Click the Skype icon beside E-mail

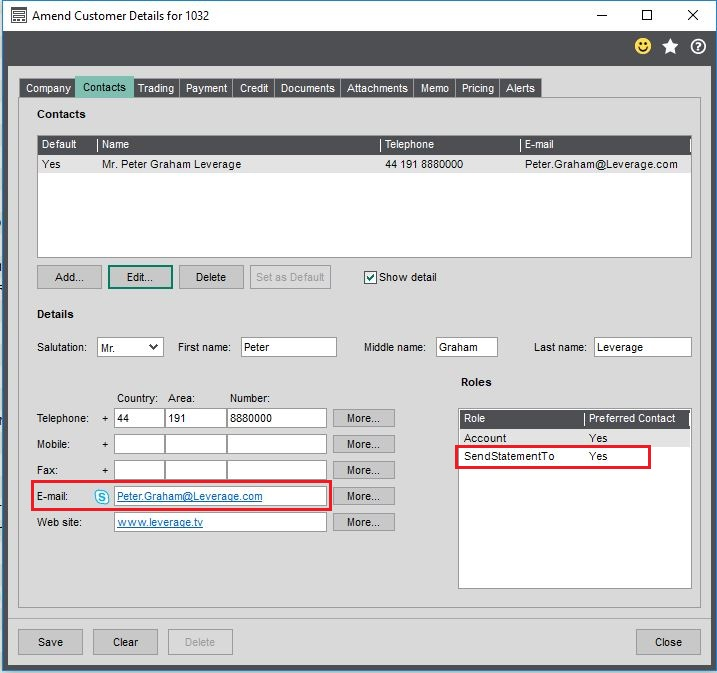point(101,496)
